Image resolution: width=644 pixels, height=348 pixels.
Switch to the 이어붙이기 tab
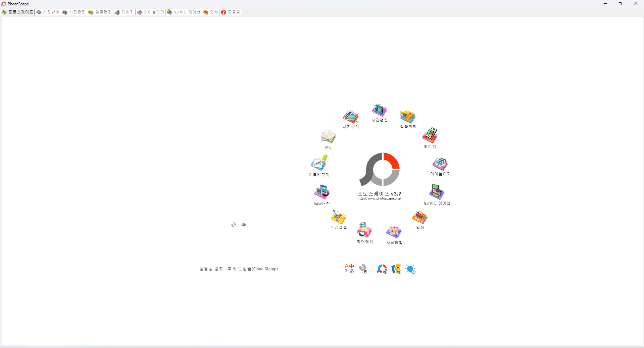[x=150, y=12]
